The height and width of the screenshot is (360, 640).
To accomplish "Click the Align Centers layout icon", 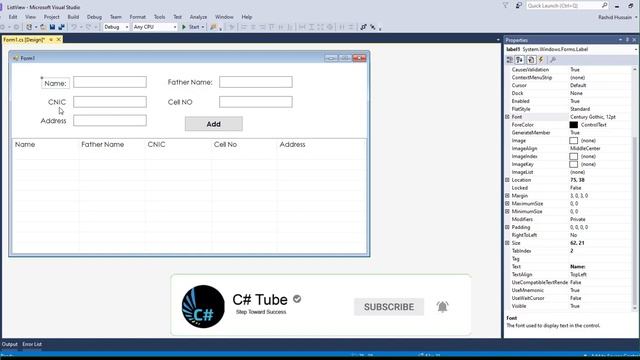I will [253, 27].
